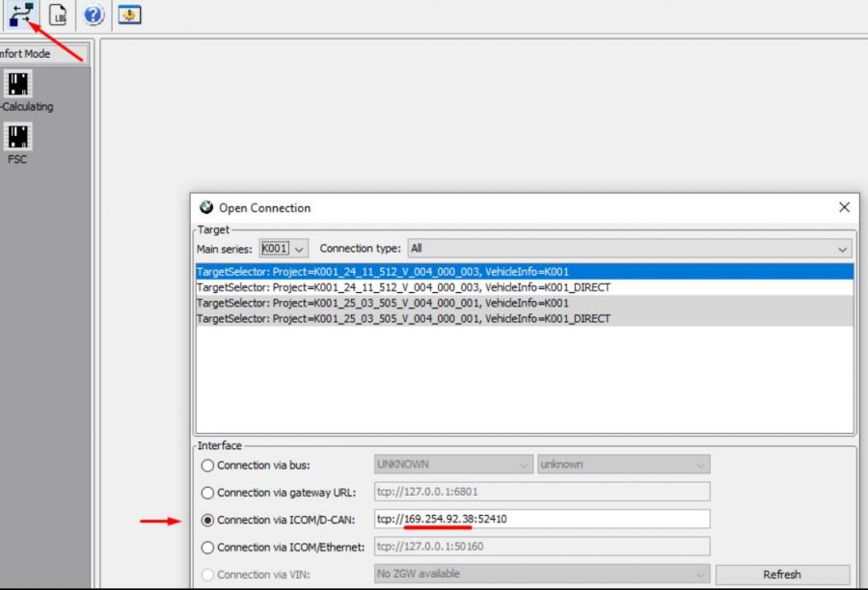Click the BMW logo in dialog title

tap(206, 207)
